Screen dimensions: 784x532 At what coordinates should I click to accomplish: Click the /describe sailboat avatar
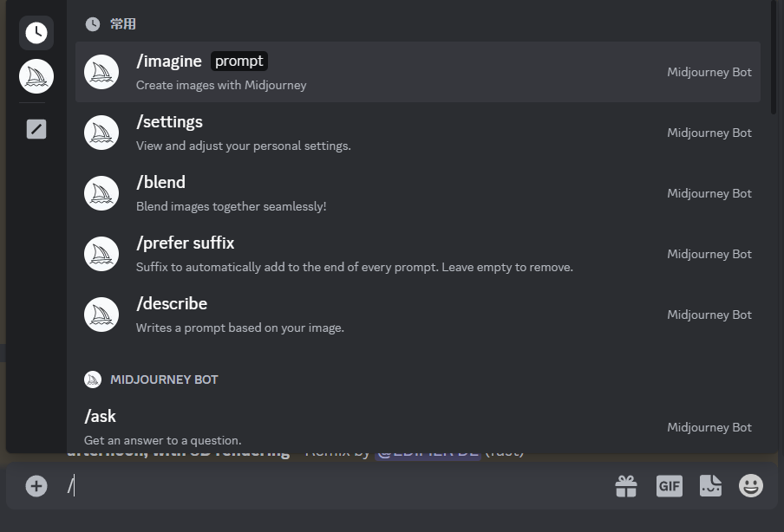point(101,315)
